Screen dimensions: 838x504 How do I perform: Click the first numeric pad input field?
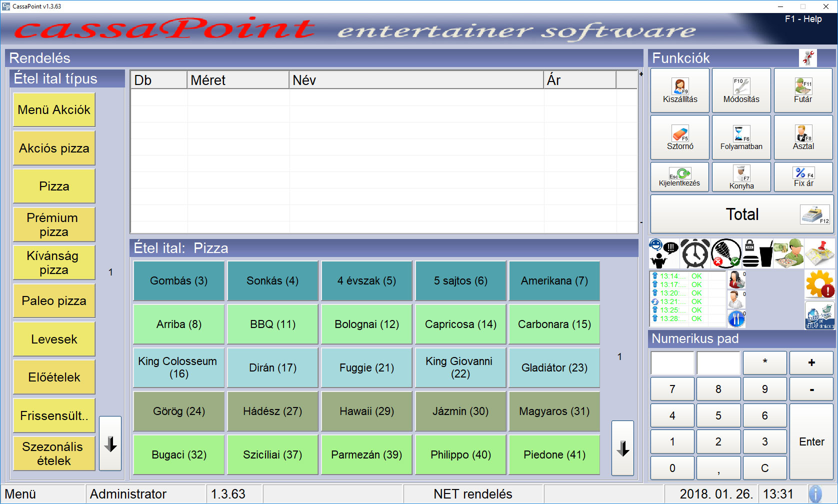672,363
